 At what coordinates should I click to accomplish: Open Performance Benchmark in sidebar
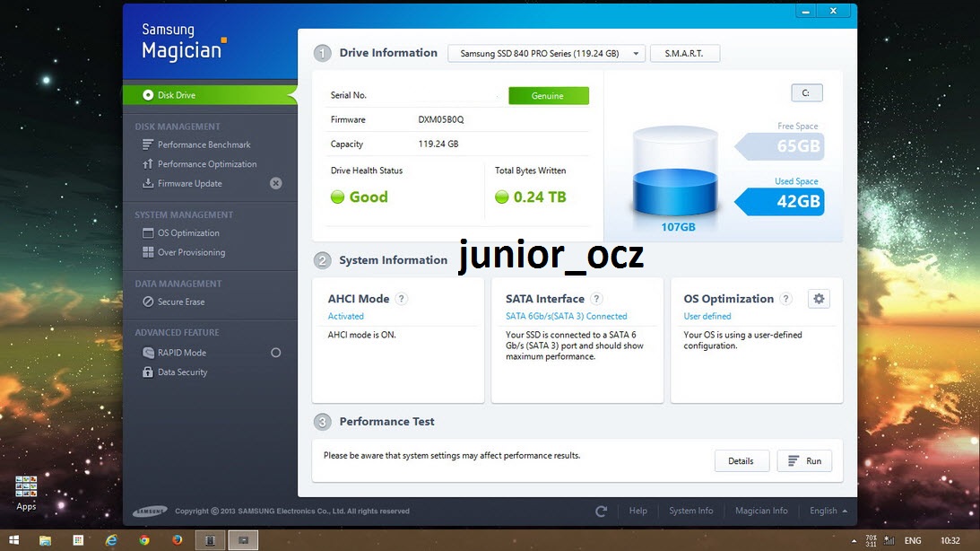coord(204,144)
